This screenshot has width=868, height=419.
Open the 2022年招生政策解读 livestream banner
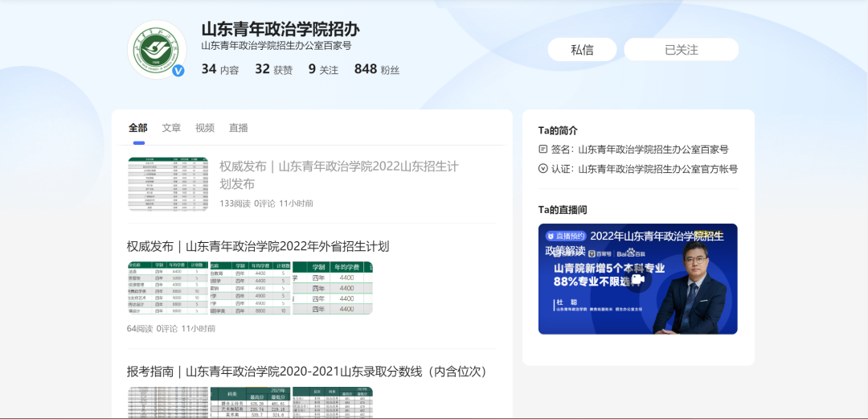click(637, 279)
